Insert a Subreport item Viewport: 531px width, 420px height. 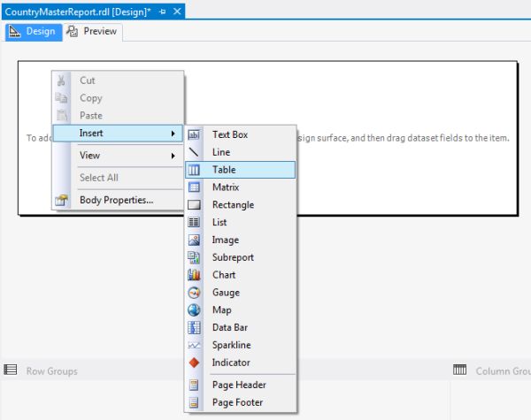[241, 257]
